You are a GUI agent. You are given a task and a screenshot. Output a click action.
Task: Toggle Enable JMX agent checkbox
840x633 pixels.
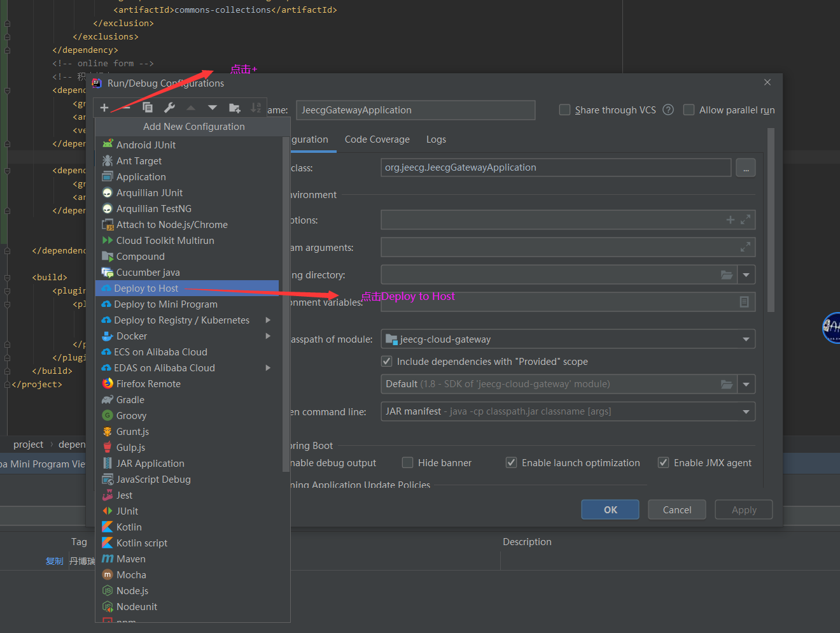click(x=663, y=462)
